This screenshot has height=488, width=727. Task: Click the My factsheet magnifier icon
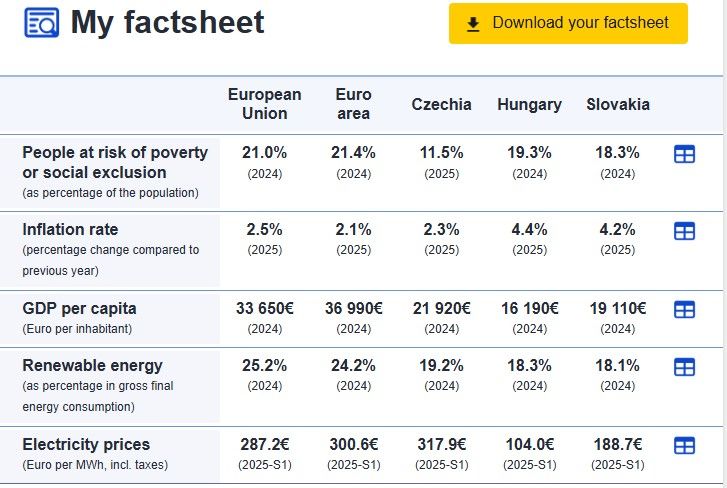tap(41, 22)
